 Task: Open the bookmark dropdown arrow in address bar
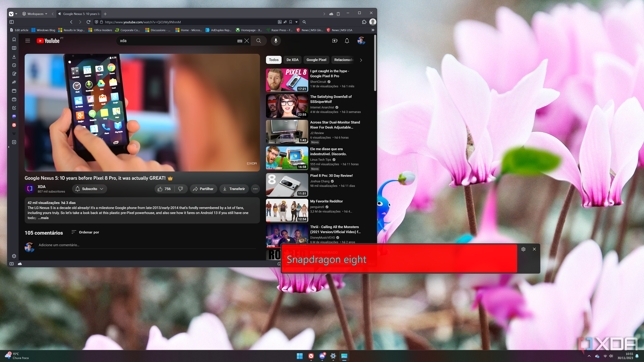point(297,22)
